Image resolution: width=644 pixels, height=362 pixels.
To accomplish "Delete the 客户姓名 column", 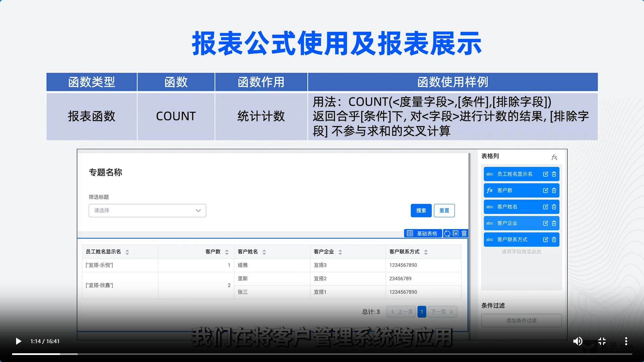I will click(x=554, y=207).
